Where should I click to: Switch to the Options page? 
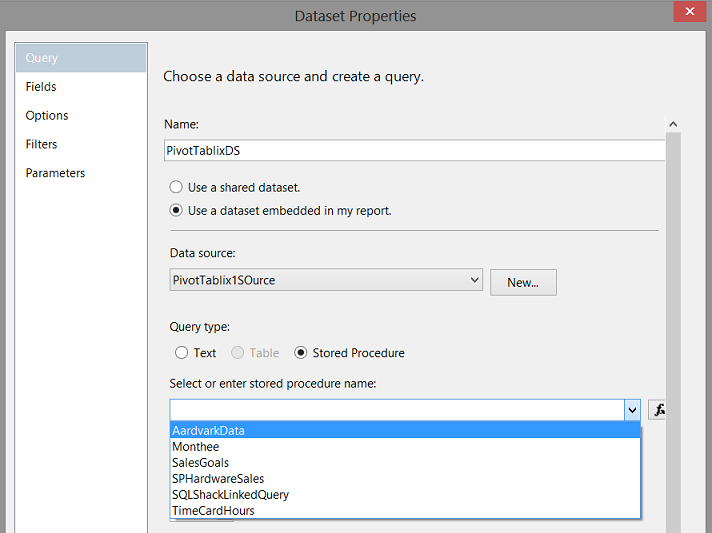[47, 116]
